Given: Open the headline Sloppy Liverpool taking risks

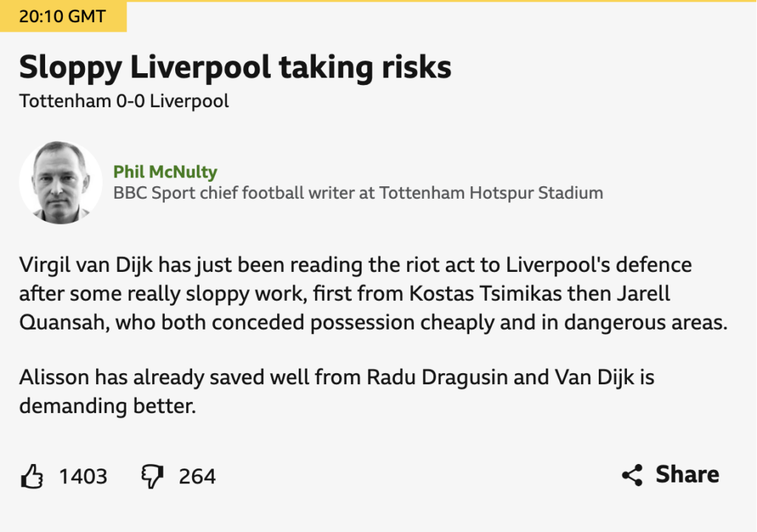Looking at the screenshot, I should [235, 67].
